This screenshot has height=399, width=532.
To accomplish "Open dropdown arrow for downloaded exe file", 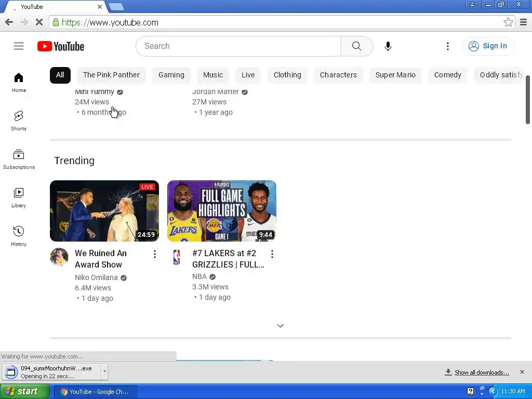I will coord(104,372).
